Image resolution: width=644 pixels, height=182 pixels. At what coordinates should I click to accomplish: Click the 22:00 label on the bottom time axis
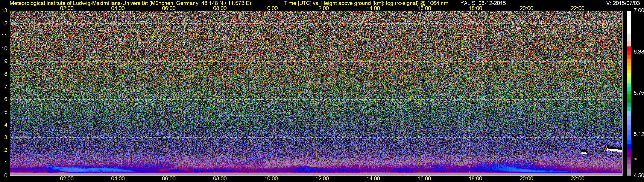578,179
